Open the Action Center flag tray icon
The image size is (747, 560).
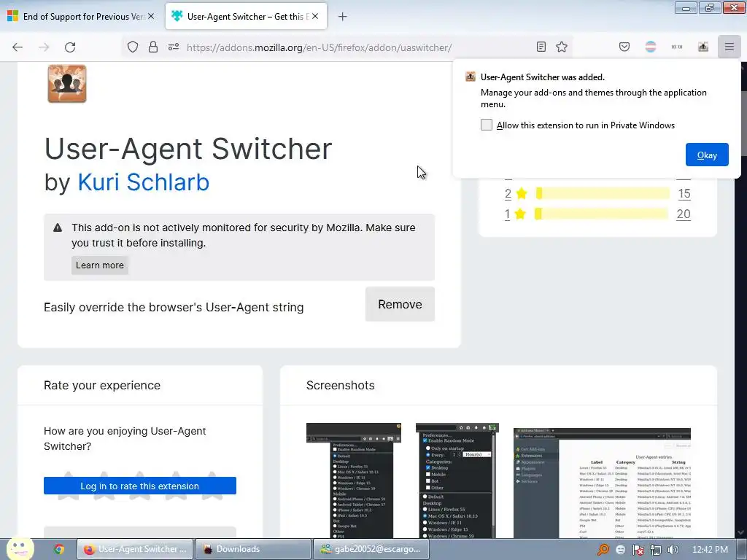coord(638,550)
